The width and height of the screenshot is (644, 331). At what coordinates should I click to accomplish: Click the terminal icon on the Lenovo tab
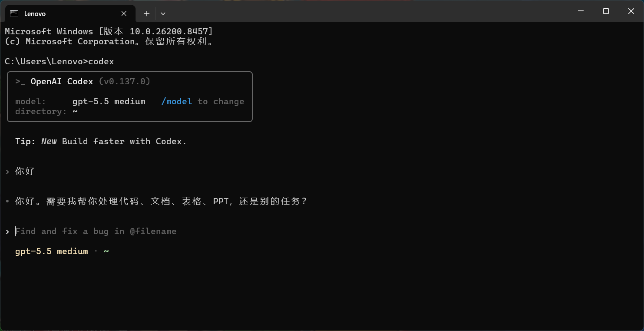point(14,13)
